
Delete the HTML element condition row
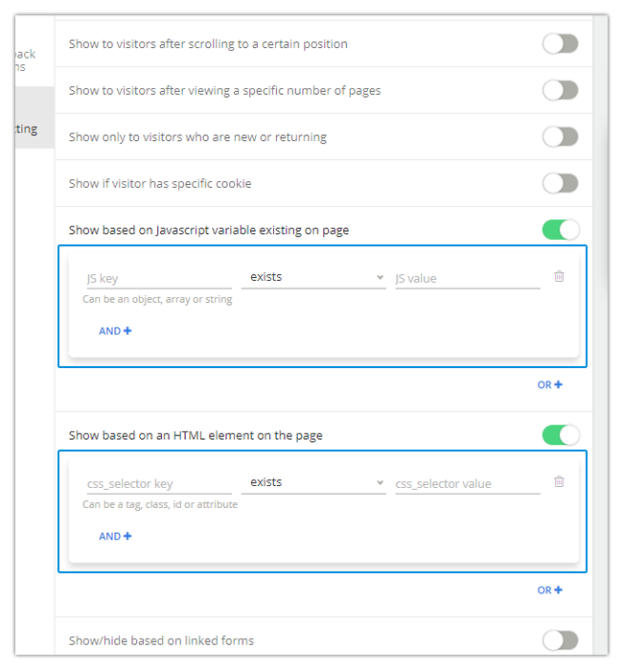pyautogui.click(x=560, y=482)
